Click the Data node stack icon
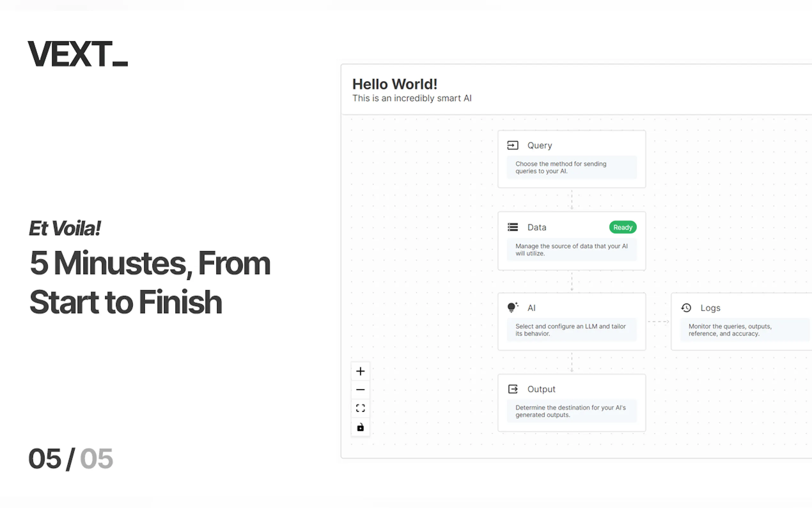Image resolution: width=812 pixels, height=508 pixels. [x=512, y=227]
